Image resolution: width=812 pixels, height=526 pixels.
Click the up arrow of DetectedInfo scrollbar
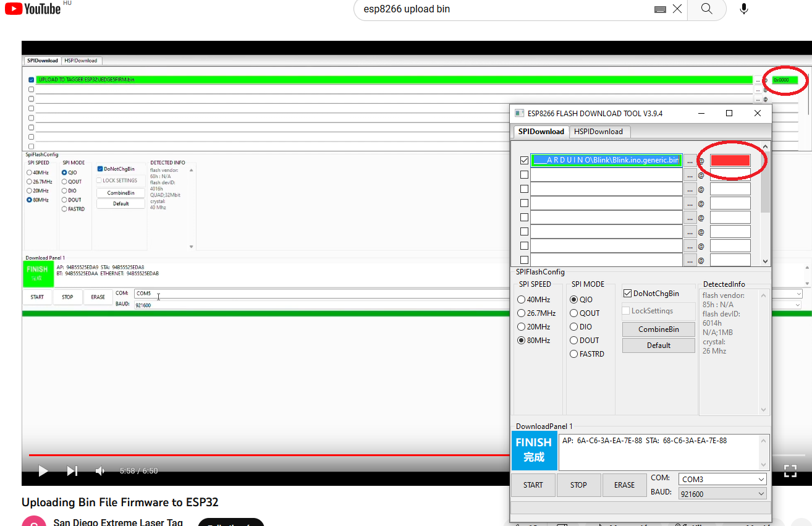[764, 295]
